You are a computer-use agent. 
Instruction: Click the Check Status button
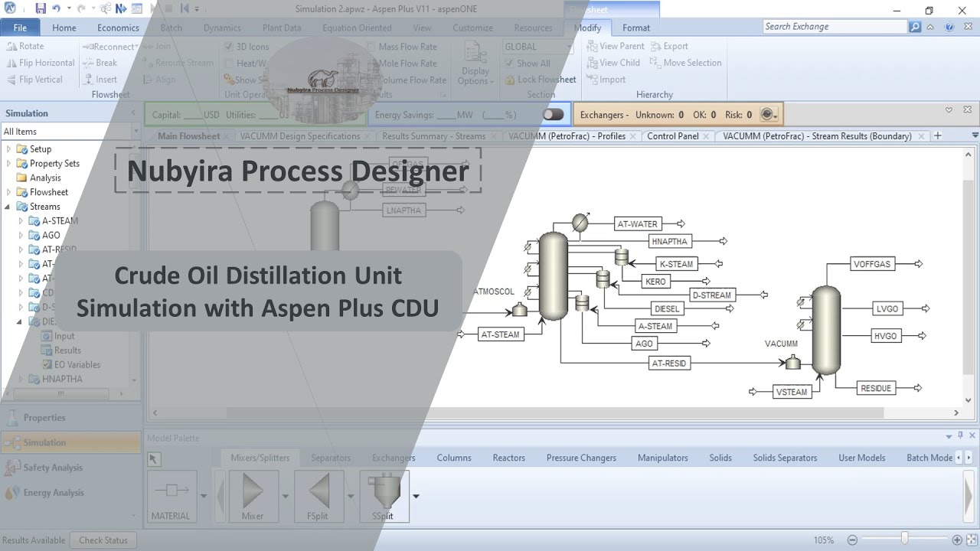coord(103,540)
